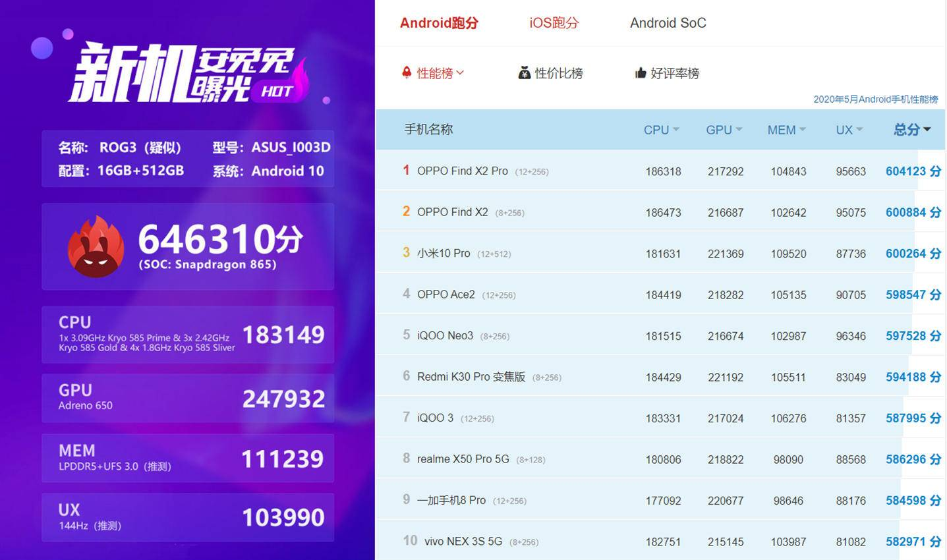Image resolution: width=947 pixels, height=560 pixels.
Task: Click total score 584598 分
Action: click(913, 501)
